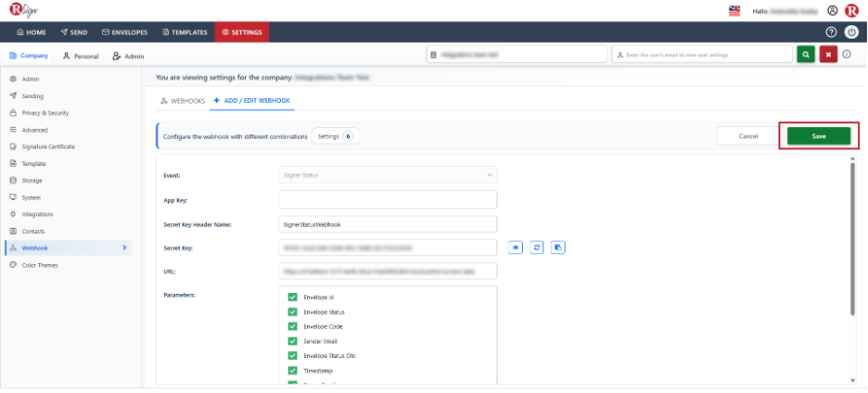Image resolution: width=868 pixels, height=393 pixels.
Task: Click the RSign logo at top left
Action: coord(24,10)
